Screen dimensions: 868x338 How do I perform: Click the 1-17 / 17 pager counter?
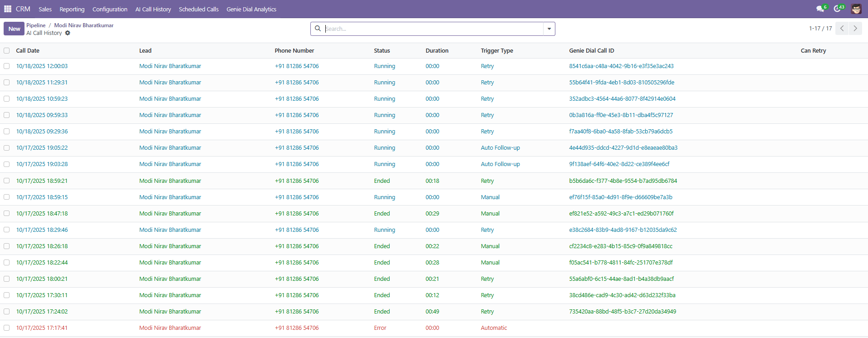click(820, 29)
